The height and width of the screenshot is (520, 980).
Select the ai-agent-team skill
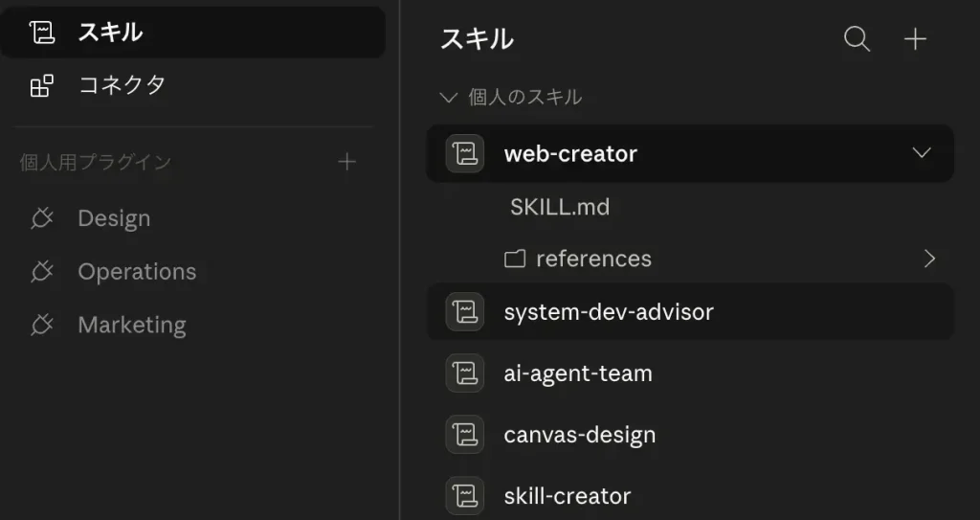point(578,373)
